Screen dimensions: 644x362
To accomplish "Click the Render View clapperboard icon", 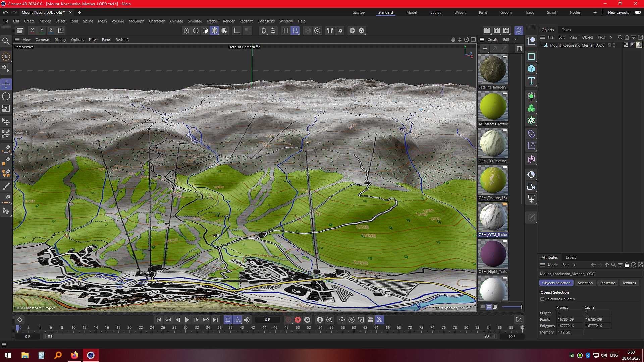I will pos(487,31).
